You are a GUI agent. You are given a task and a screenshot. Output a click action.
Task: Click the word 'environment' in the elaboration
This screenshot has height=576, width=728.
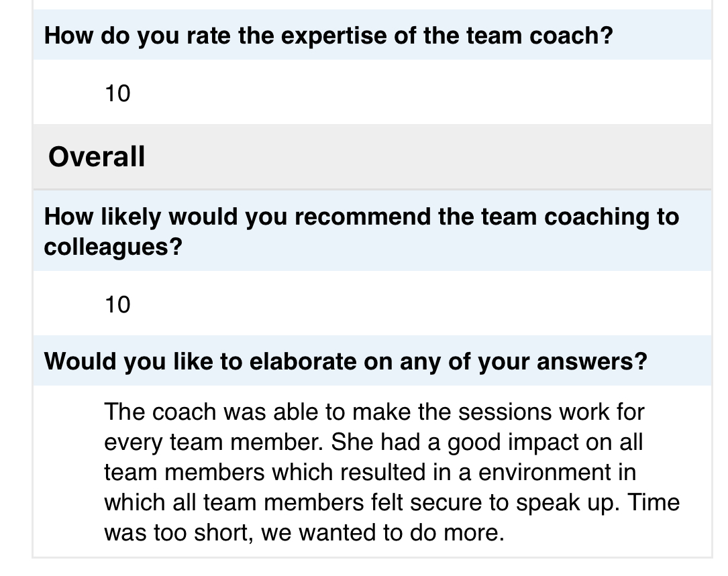pyautogui.click(x=545, y=472)
